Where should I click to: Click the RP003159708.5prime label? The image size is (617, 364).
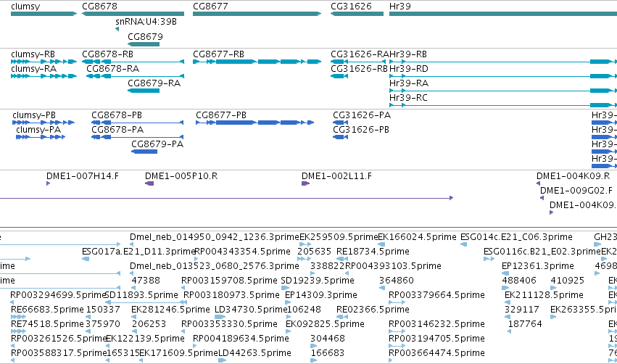[229, 281]
